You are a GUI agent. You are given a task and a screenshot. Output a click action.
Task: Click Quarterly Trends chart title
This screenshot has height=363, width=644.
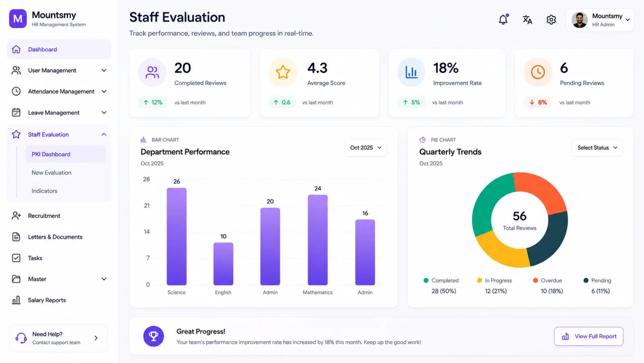click(x=450, y=152)
